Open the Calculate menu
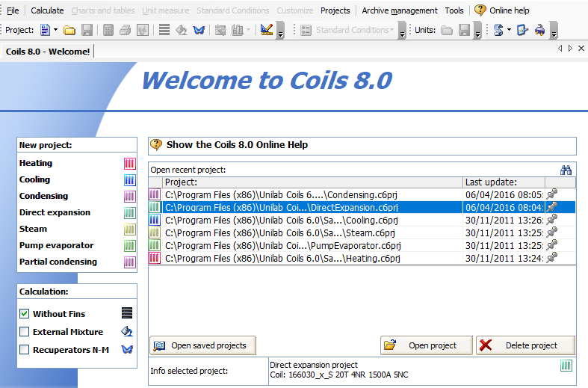 (x=47, y=10)
